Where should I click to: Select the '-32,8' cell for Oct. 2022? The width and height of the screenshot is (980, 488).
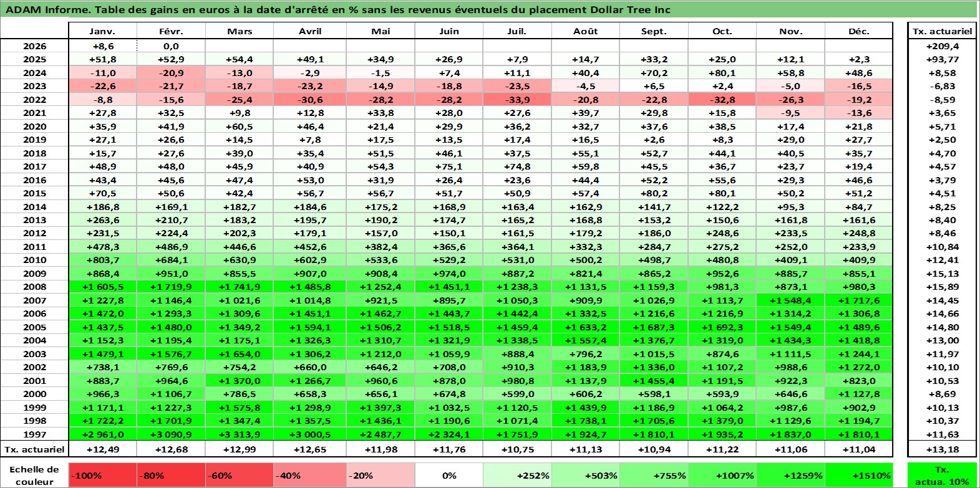tap(722, 100)
